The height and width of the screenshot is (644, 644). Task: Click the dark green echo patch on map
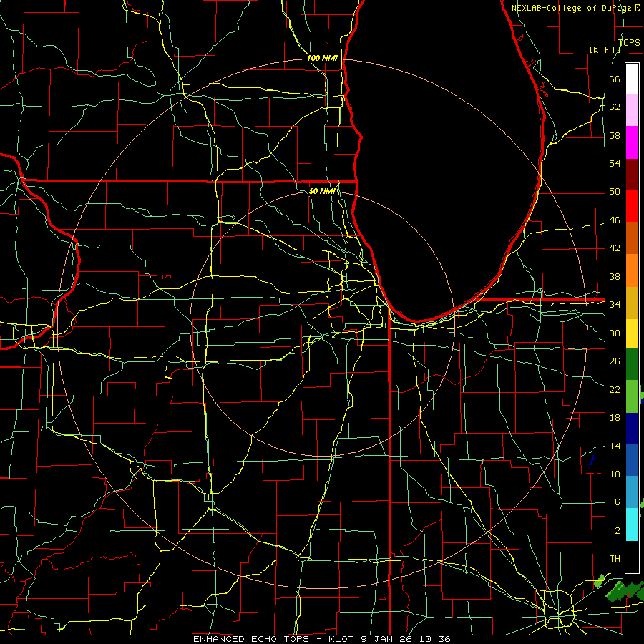click(x=623, y=592)
